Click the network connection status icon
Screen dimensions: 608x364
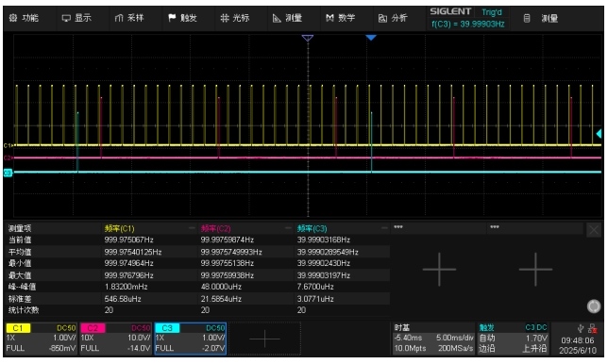(x=592, y=329)
